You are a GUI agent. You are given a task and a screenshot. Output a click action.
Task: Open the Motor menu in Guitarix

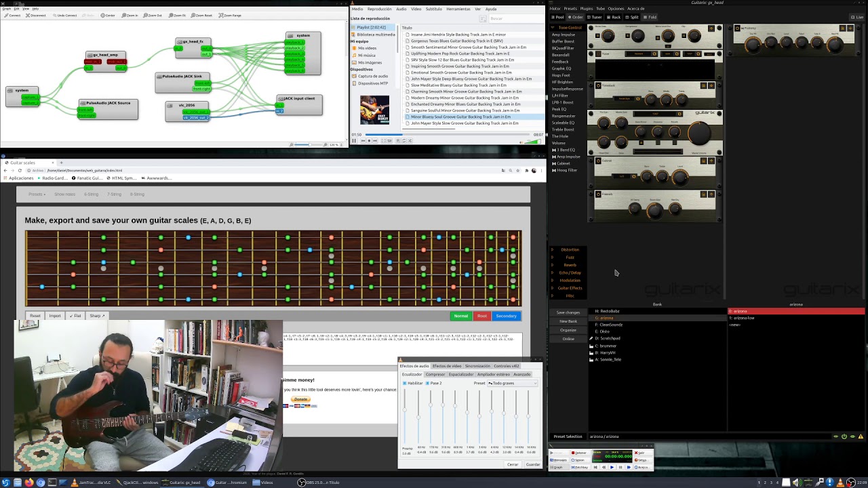[x=555, y=9]
